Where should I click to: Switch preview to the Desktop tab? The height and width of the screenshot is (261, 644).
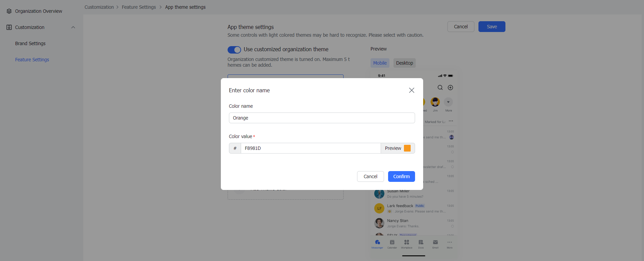click(x=405, y=63)
